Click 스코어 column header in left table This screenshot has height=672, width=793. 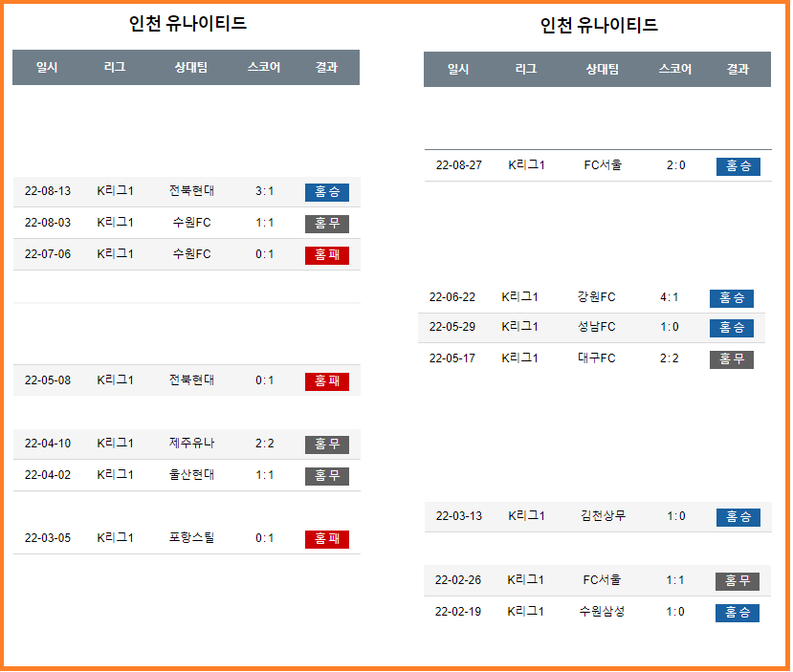tap(264, 68)
